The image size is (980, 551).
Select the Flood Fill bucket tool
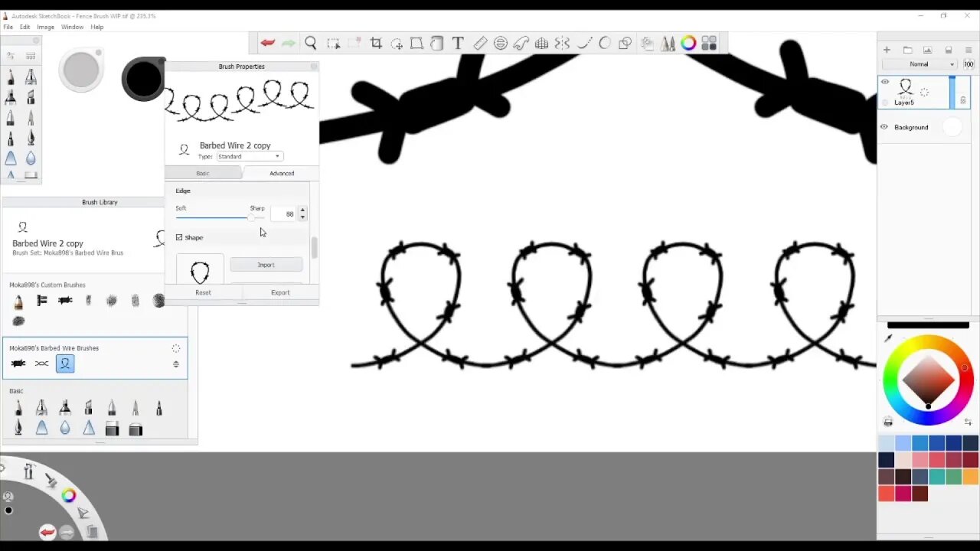pos(436,43)
